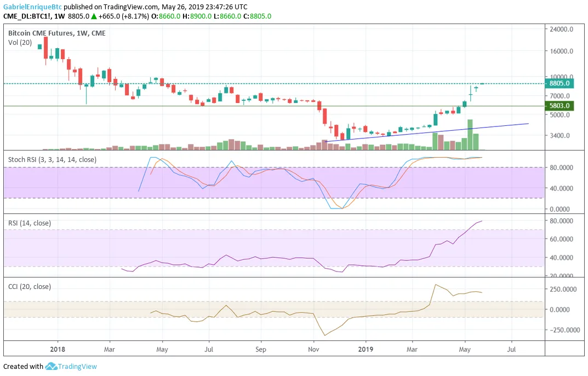Image resolution: width=588 pixels, height=376 pixels.
Task: Click the 8805.0 current price tag
Action: [559, 84]
